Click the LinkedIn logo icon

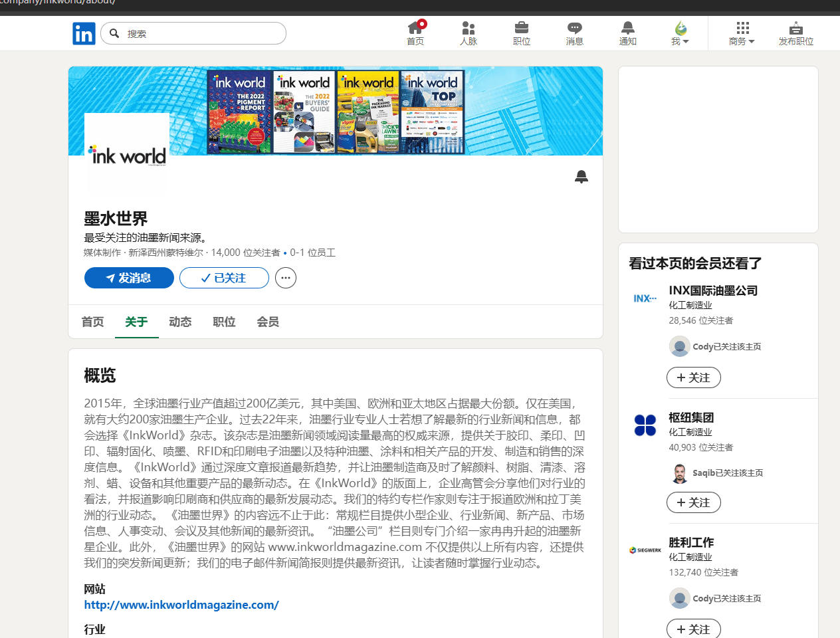[84, 33]
